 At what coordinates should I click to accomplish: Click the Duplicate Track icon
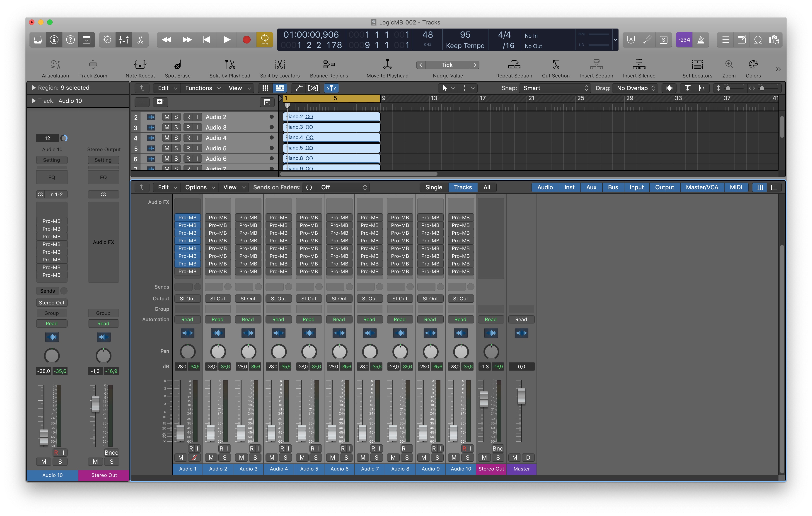(160, 102)
